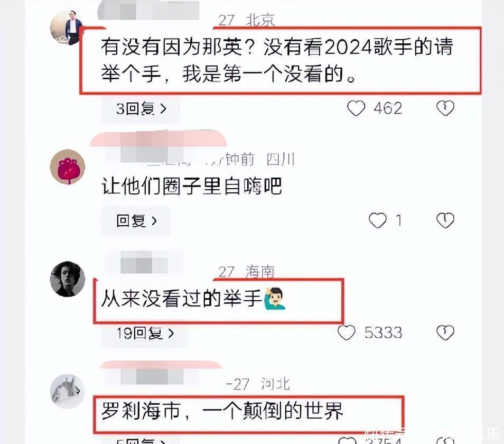Expand the 19回复 replies
The height and width of the screenshot is (444, 504).
144,334
